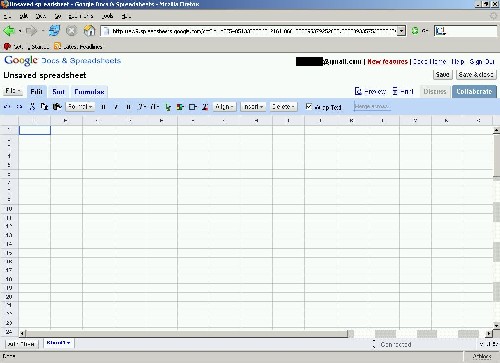
Task: Open the Preview option
Action: pyautogui.click(x=370, y=91)
